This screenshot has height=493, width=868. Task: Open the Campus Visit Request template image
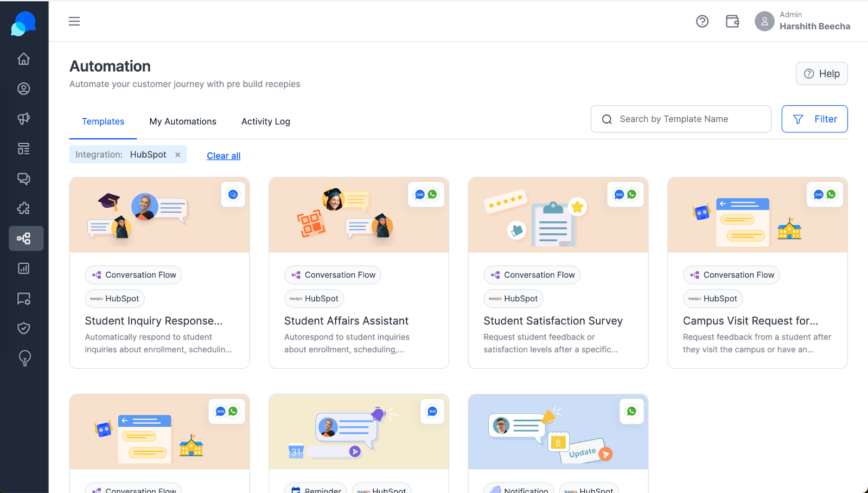pos(757,215)
